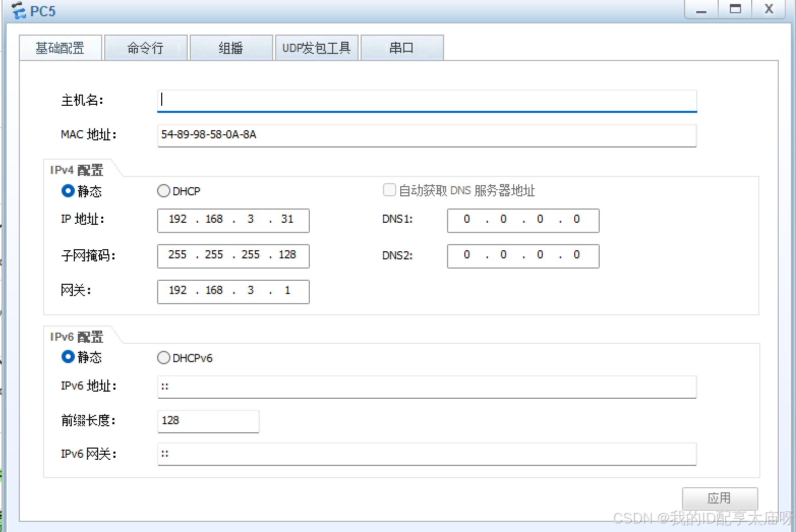Click the DNS1 address field
This screenshot has width=796, height=532.
(x=523, y=220)
